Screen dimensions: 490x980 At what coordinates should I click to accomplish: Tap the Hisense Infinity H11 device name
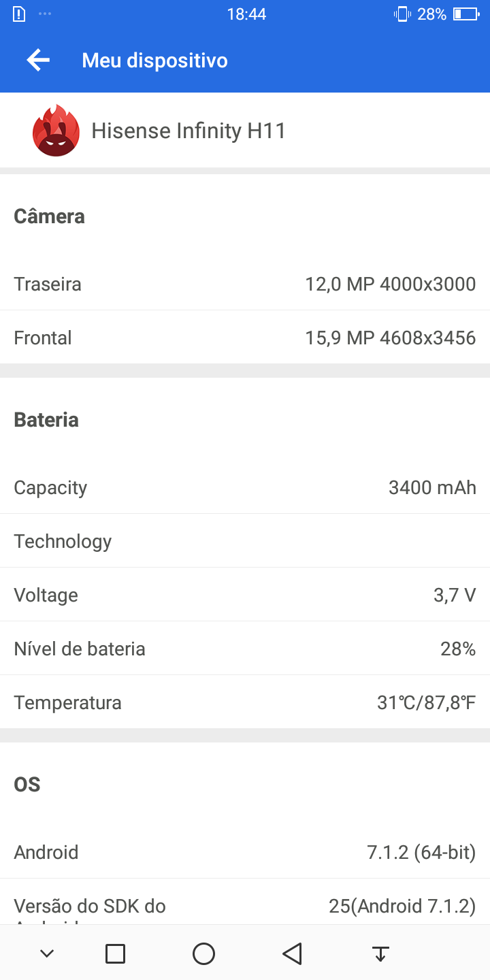pos(189,131)
